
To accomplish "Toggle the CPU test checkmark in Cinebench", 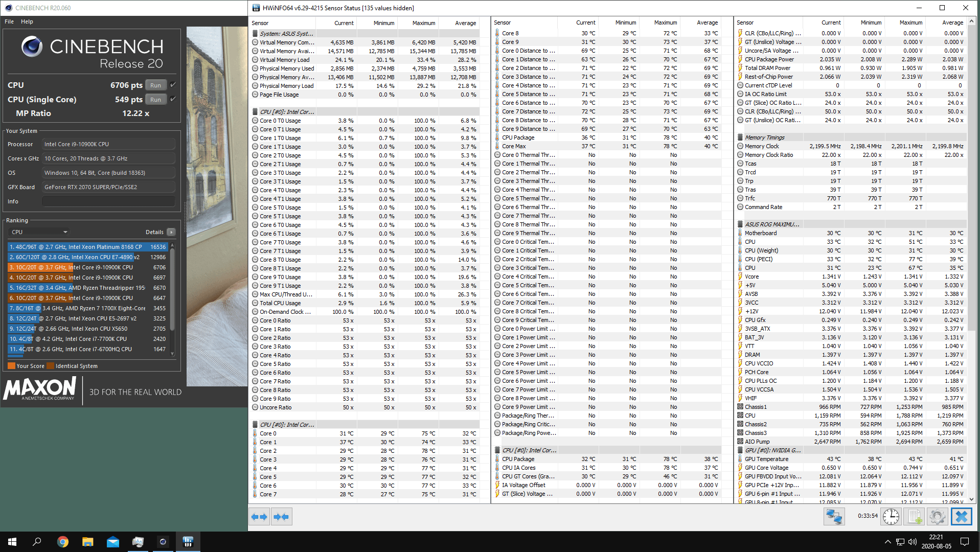I will pyautogui.click(x=173, y=85).
